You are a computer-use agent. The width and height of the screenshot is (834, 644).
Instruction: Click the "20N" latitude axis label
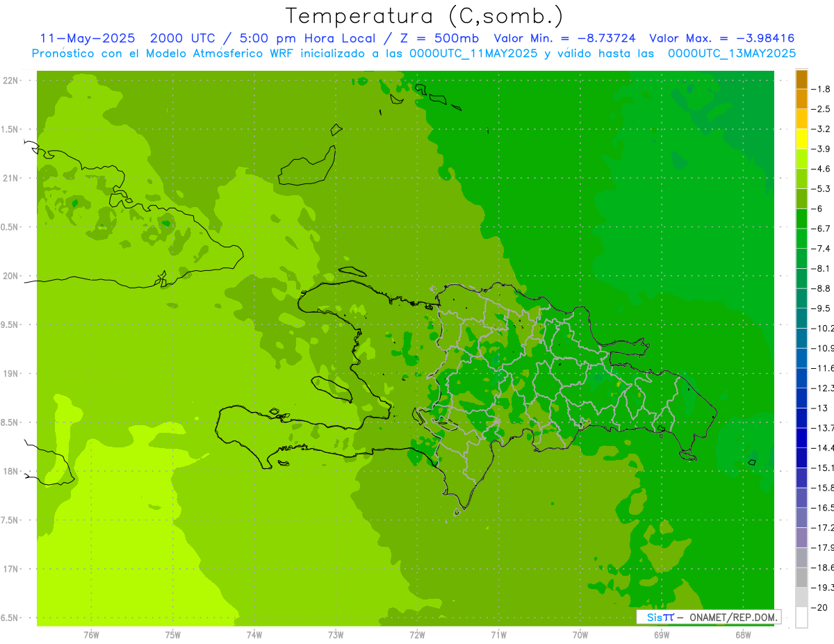(10, 276)
